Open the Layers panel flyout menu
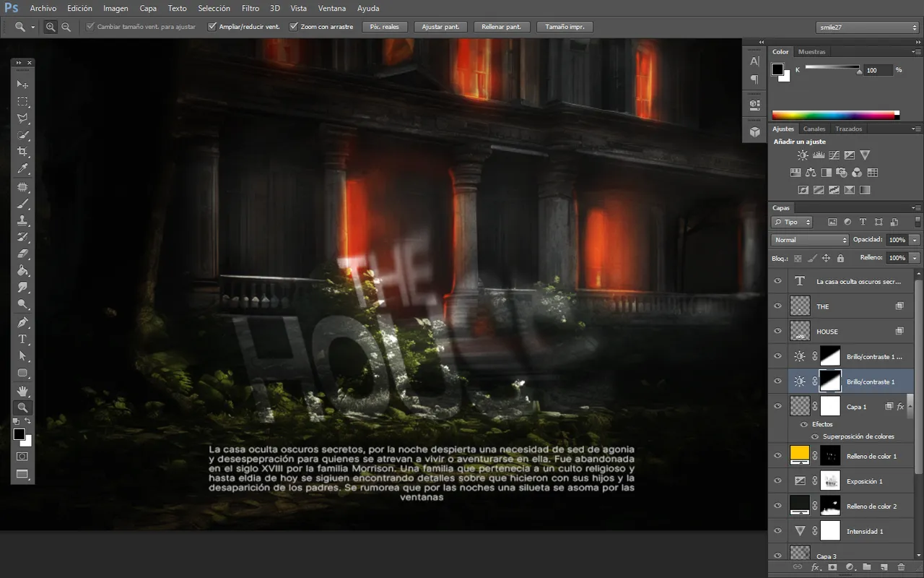Viewport: 924px width, 578px height. click(916, 208)
